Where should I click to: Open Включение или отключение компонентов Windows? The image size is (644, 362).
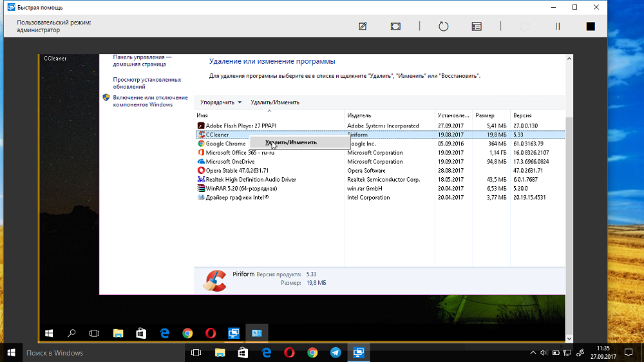pyautogui.click(x=150, y=101)
